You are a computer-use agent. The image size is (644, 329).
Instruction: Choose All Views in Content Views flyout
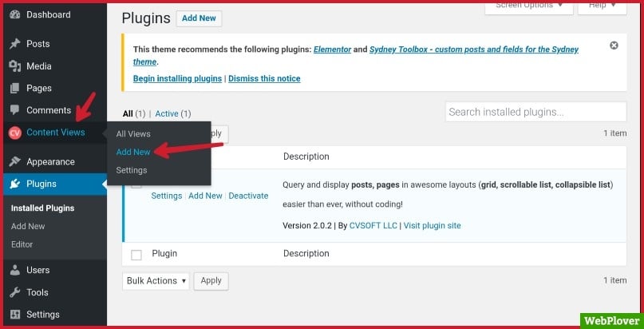133,134
